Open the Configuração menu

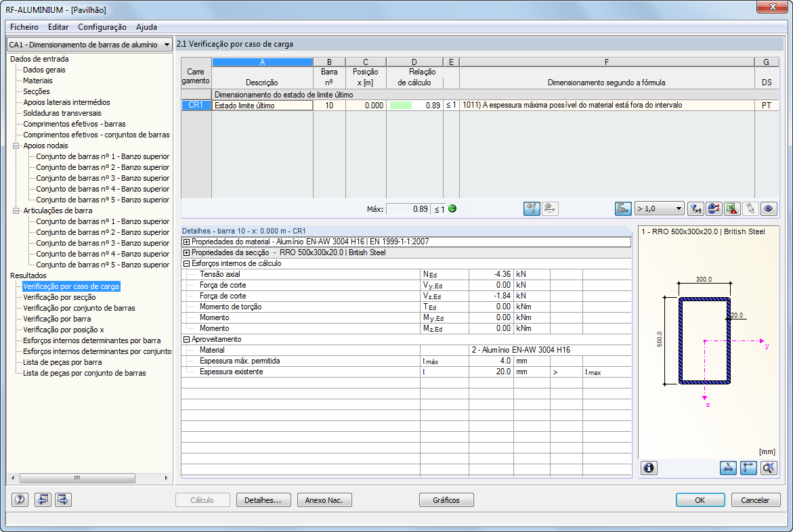click(x=102, y=27)
